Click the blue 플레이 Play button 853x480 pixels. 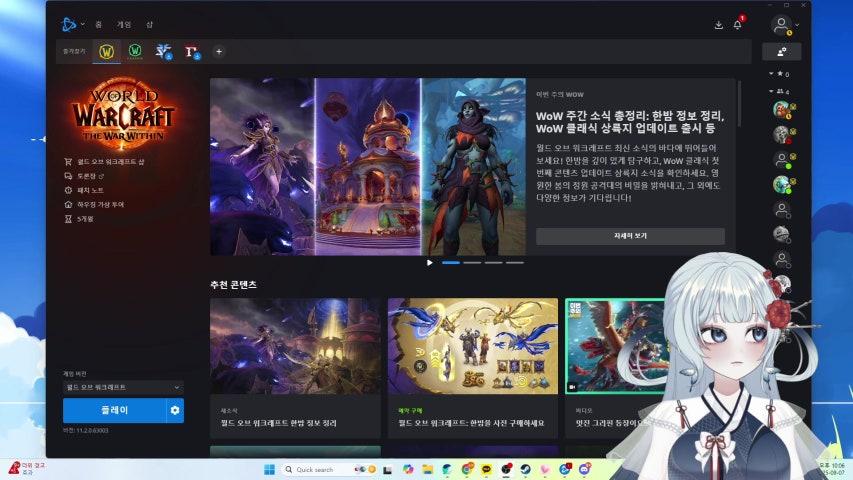coord(114,410)
